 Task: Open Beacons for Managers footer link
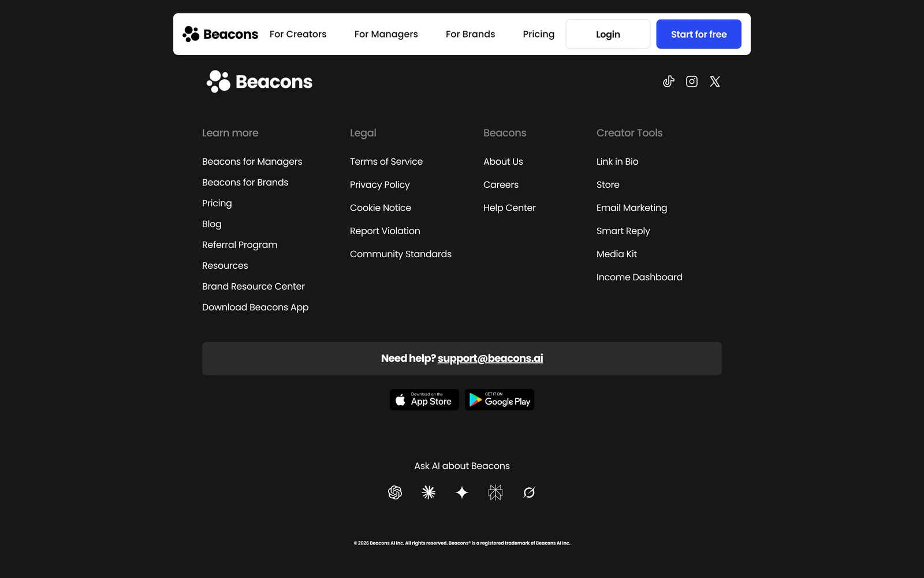(x=252, y=161)
